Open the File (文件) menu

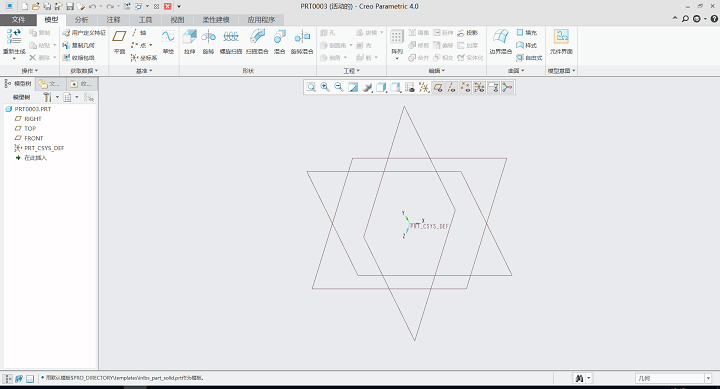(18, 20)
